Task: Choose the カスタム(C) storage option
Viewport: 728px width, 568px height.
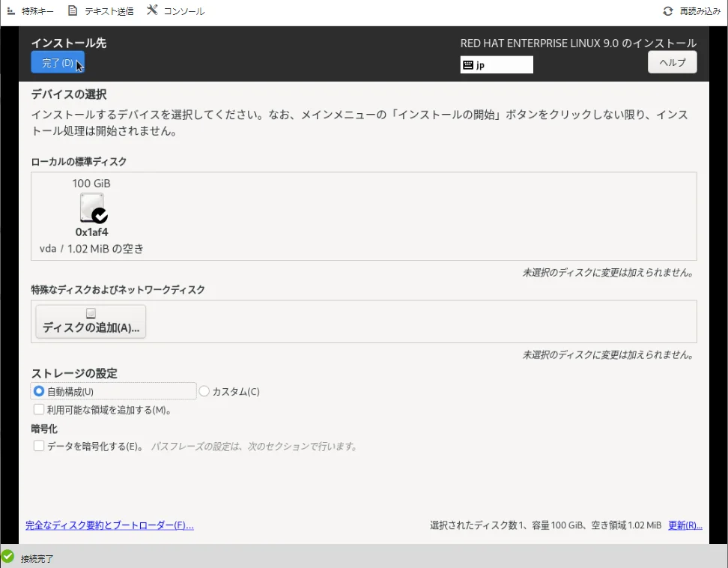Action: point(204,391)
